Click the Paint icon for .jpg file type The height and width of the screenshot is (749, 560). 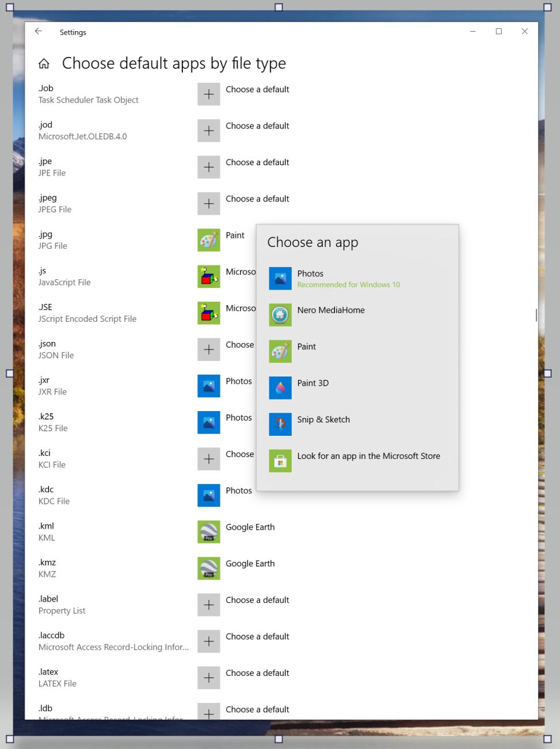click(x=209, y=240)
